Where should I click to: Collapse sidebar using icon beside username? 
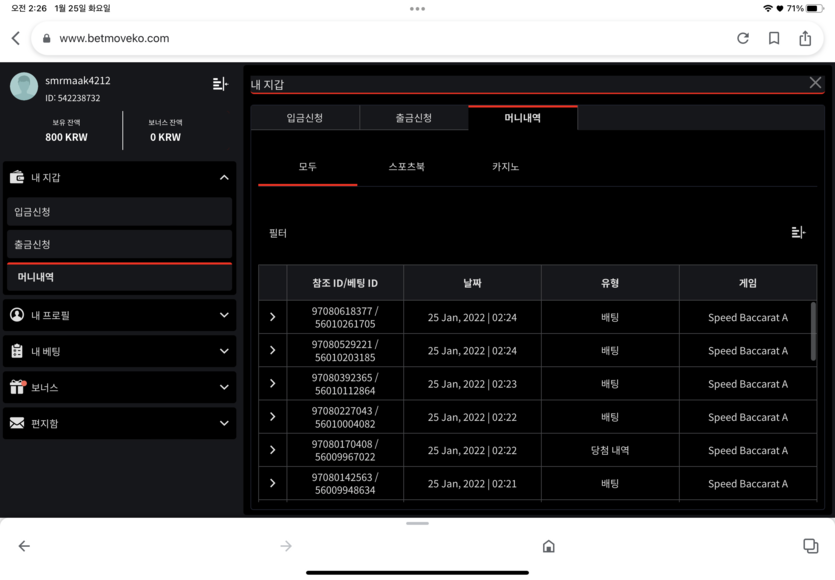coord(220,84)
